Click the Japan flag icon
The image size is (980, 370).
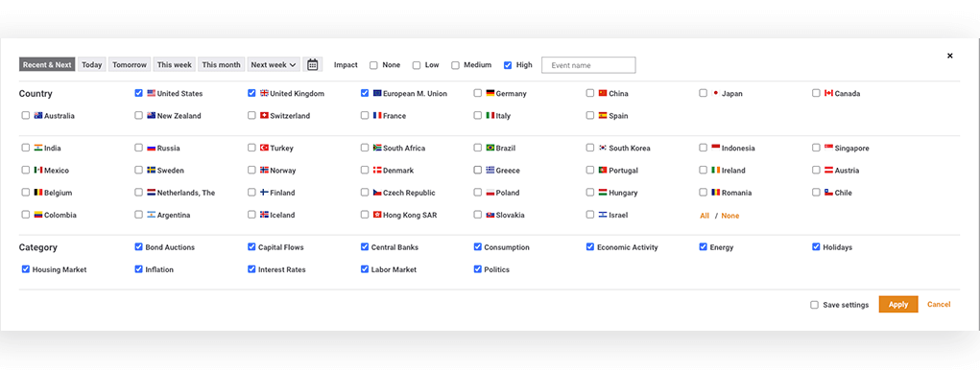716,93
